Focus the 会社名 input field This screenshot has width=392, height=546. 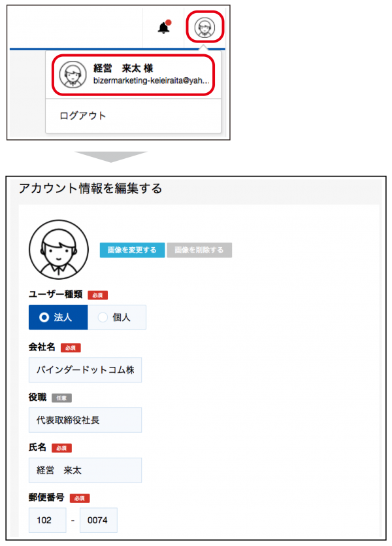[x=85, y=370]
